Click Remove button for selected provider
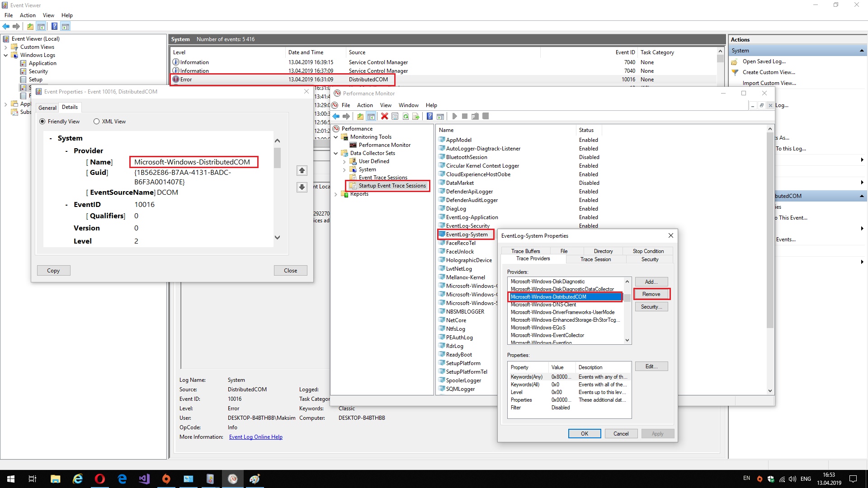Viewport: 868px width, 488px height. pyautogui.click(x=651, y=294)
